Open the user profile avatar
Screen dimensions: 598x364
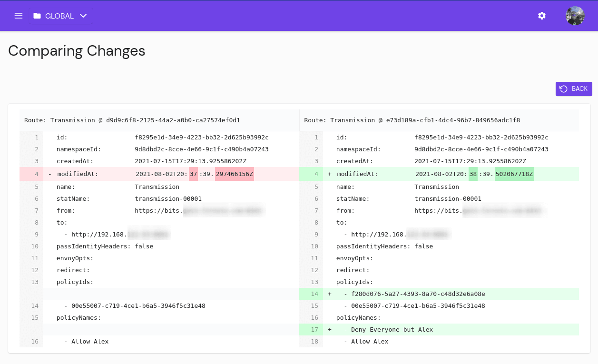point(575,16)
